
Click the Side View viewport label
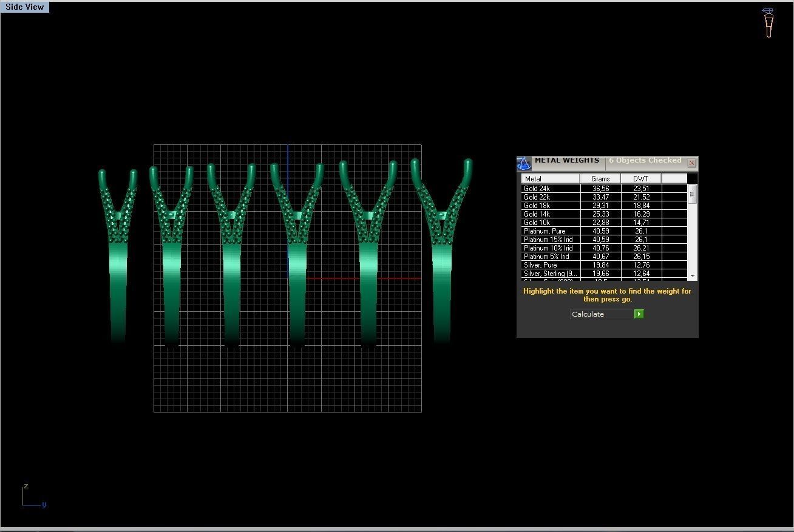(x=25, y=7)
